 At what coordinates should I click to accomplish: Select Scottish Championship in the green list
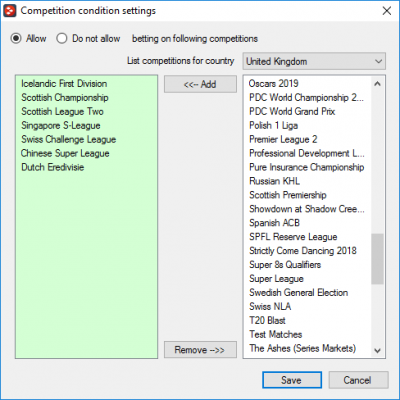tap(65, 98)
